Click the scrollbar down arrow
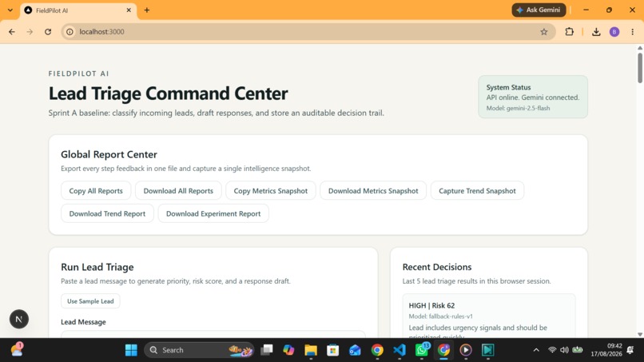644x362 pixels. click(640, 334)
